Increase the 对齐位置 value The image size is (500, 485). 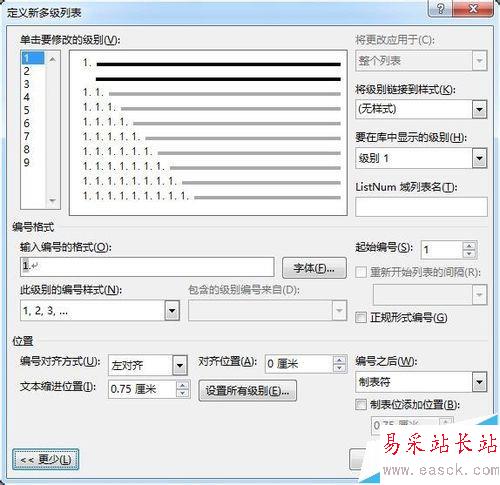point(340,360)
